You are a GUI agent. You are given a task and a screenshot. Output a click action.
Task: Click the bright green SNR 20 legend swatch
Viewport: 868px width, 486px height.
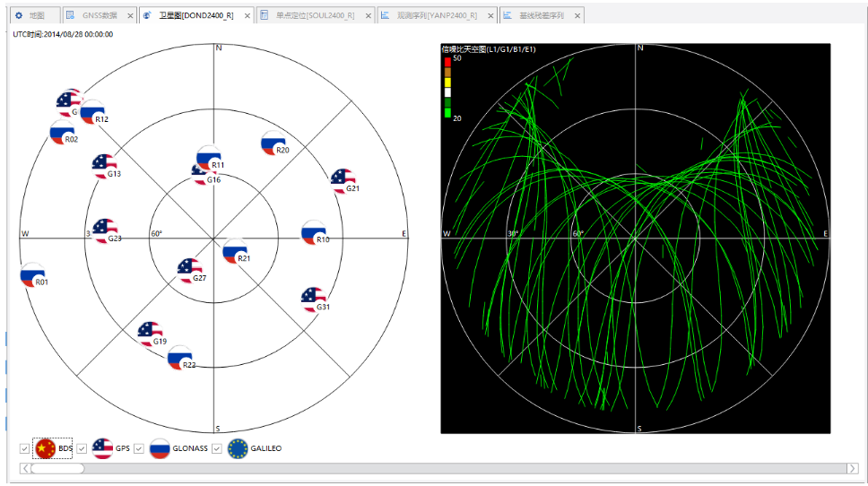tap(447, 113)
